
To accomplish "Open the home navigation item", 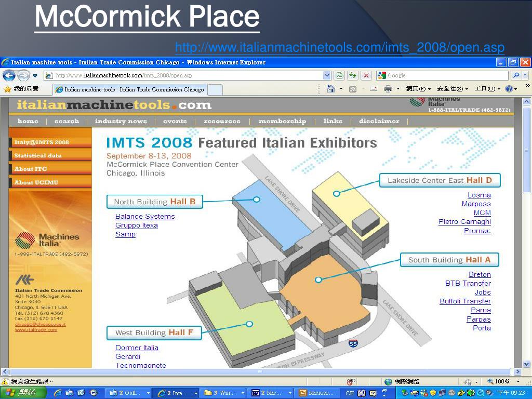I will coord(28,121).
